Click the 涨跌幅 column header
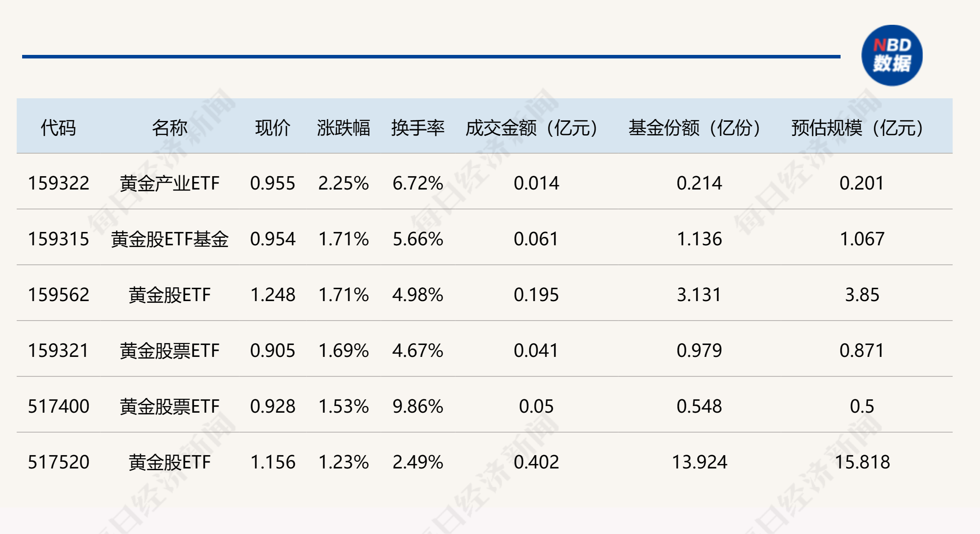 point(343,128)
